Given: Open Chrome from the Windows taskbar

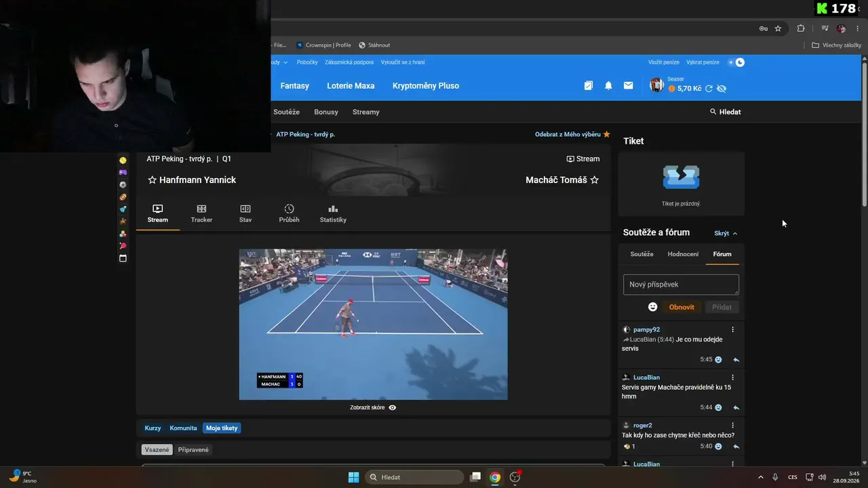Looking at the screenshot, I should coord(495,477).
